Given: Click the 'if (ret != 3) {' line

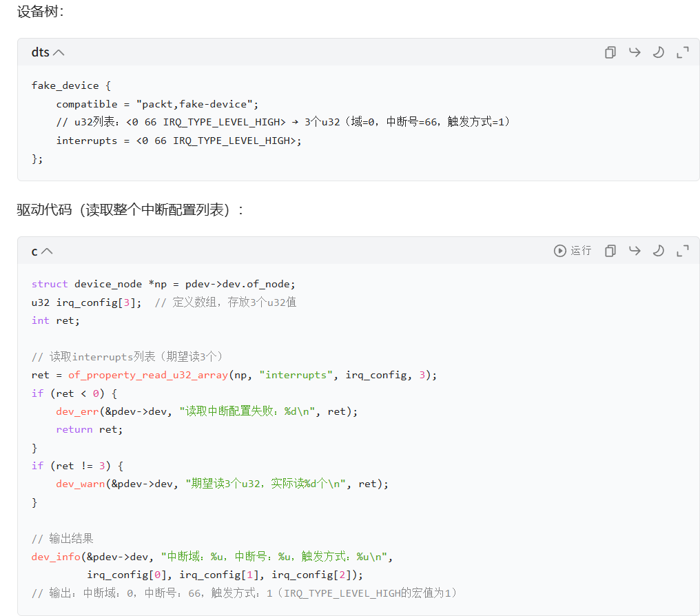Looking at the screenshot, I should tap(77, 466).
